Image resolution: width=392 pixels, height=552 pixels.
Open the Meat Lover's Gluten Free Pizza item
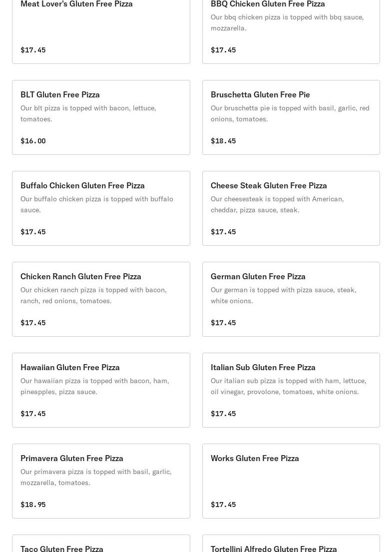(x=76, y=4)
